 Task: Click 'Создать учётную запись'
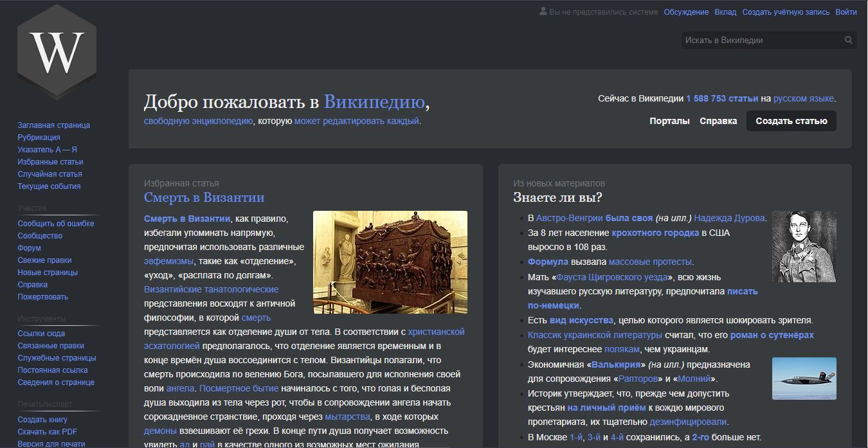(786, 12)
